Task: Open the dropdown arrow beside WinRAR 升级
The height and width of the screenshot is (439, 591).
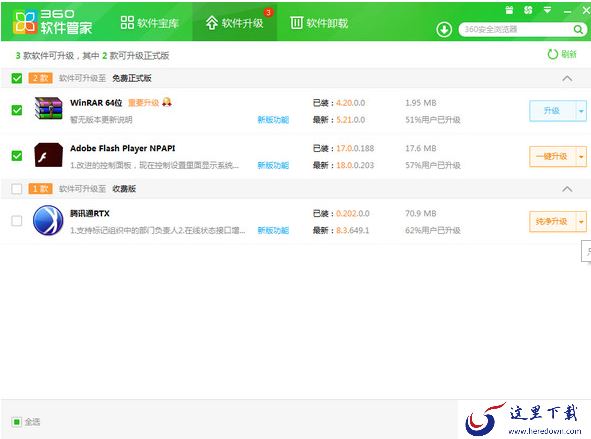Action: 581,111
